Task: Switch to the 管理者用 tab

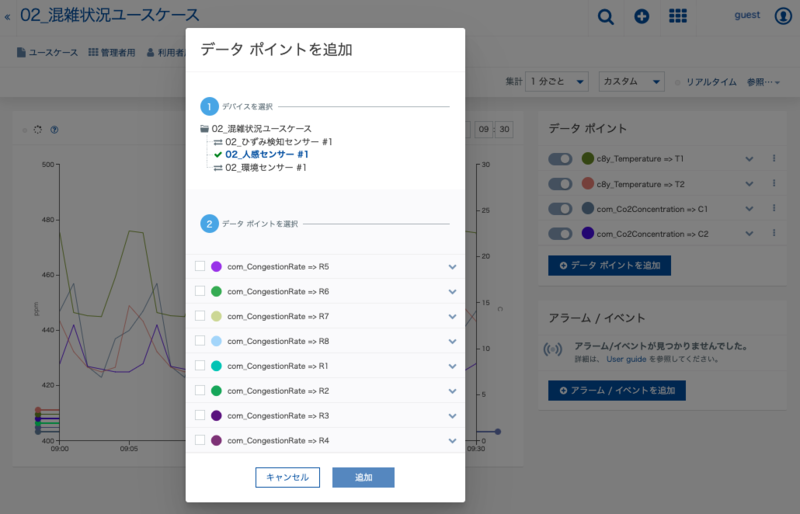Action: click(x=112, y=53)
